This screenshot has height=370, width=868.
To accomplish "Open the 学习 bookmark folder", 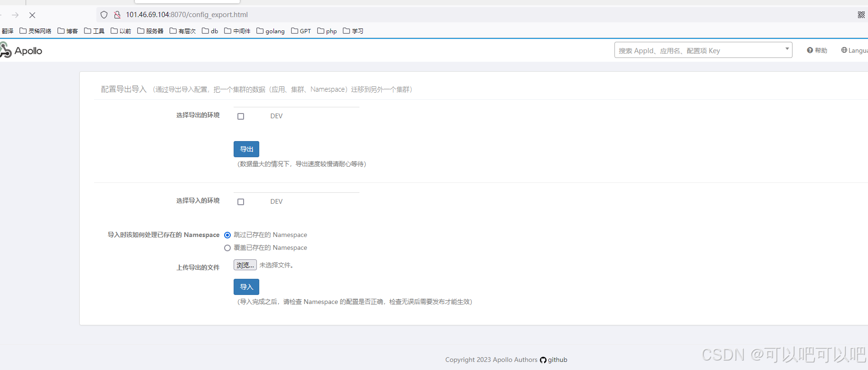I will tap(353, 31).
